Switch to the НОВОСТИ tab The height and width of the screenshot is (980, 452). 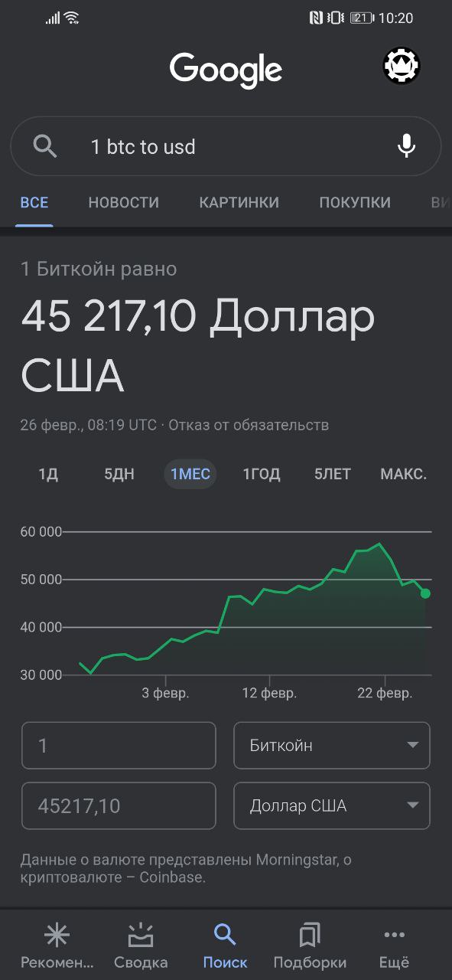click(x=124, y=202)
